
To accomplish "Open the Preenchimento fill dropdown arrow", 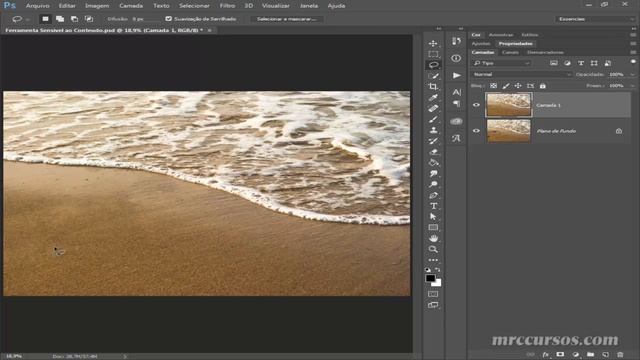I will coord(633,86).
